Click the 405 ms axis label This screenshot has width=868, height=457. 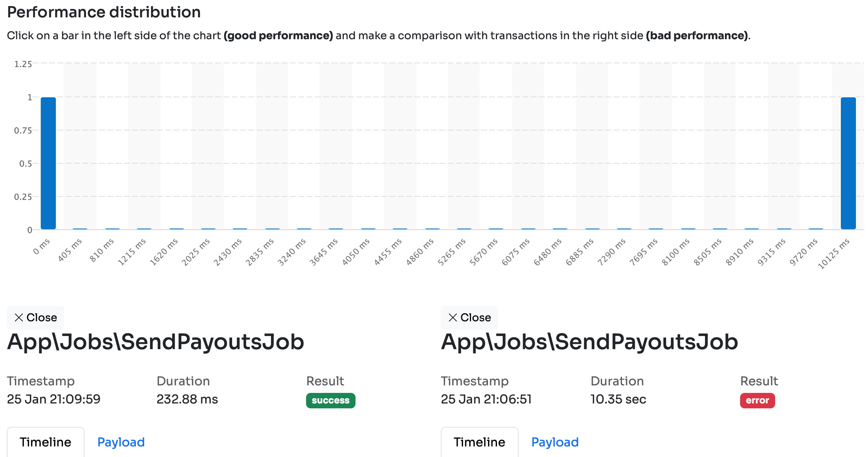point(70,250)
